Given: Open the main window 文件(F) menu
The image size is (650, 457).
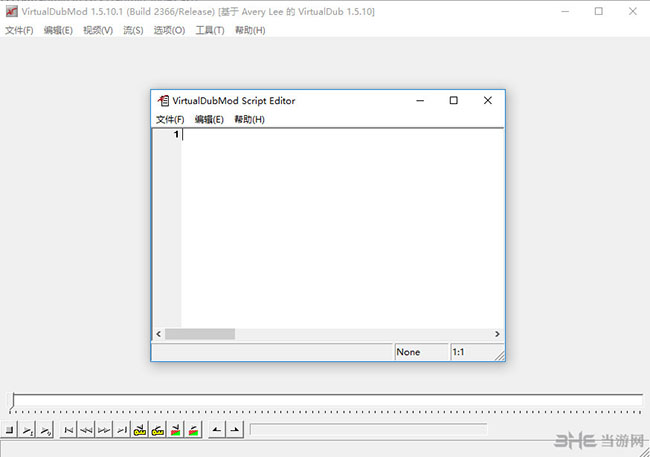Looking at the screenshot, I should click(x=19, y=30).
